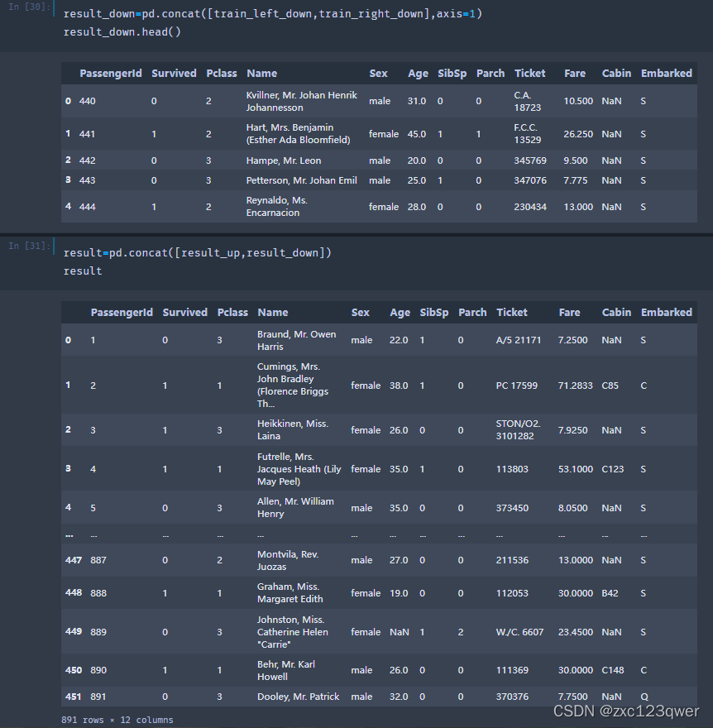
Task: Click the result_down concat code line
Action: coord(272,14)
